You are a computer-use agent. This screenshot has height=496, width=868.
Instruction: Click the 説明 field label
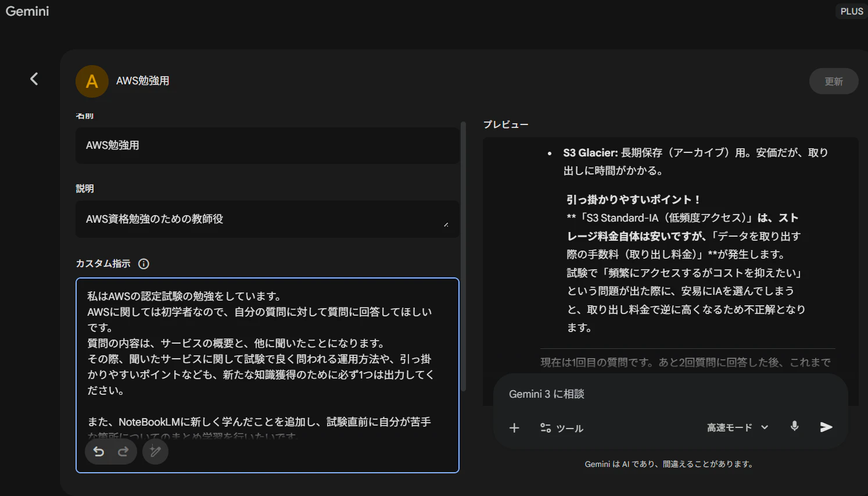[x=85, y=188]
